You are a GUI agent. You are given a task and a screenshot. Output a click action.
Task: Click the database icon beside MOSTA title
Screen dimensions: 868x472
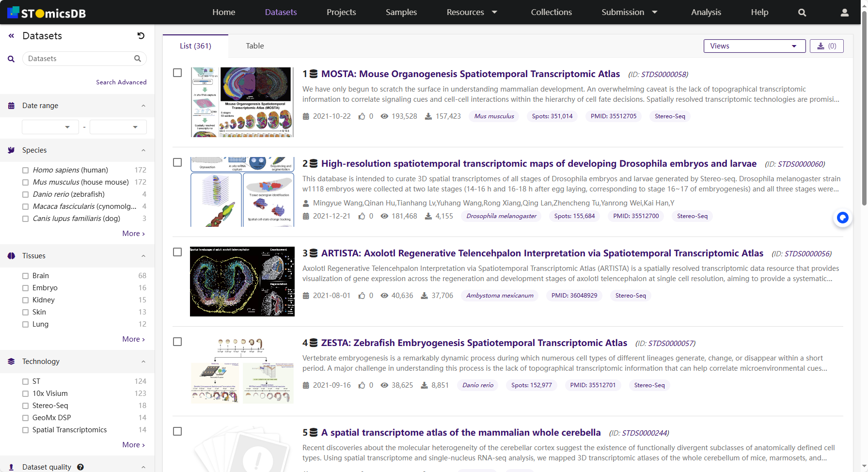[314, 74]
